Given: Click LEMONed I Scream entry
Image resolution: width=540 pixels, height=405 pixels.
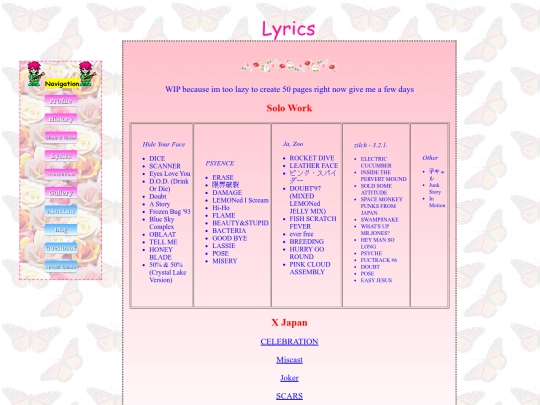Looking at the screenshot, I should (x=240, y=200).
